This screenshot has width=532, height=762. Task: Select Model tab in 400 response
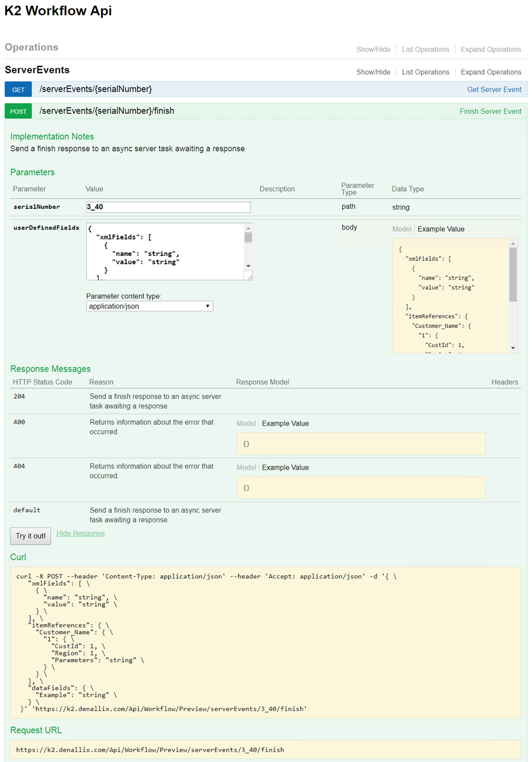[246, 424]
